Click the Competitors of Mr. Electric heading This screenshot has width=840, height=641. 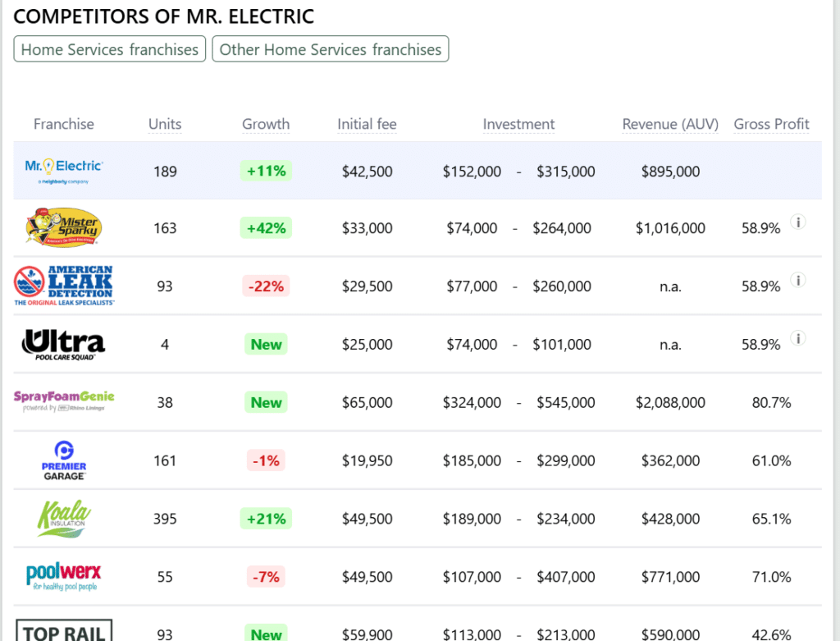(163, 16)
